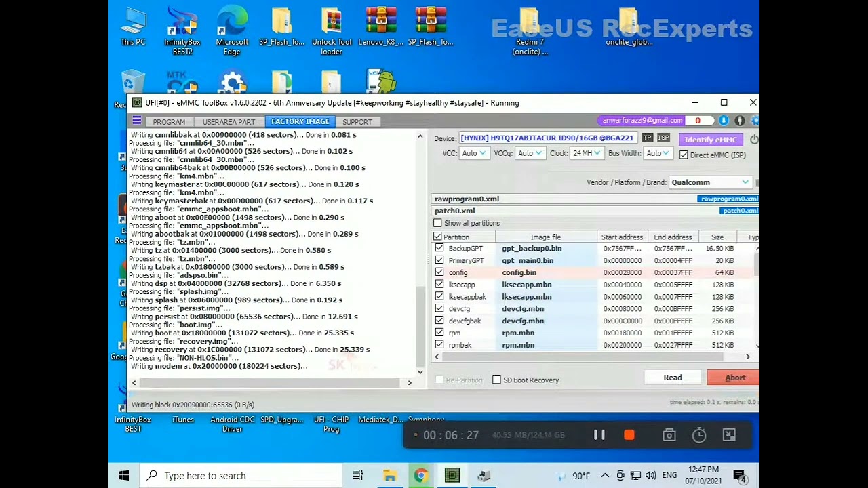This screenshot has height=488, width=868.
Task: Stop the EaseUS recording
Action: pos(629,435)
